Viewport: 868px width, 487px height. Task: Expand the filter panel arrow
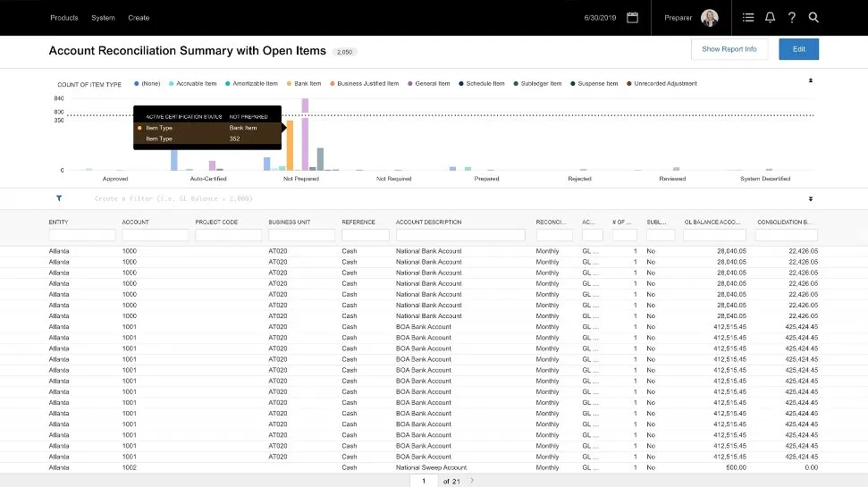pos(811,198)
